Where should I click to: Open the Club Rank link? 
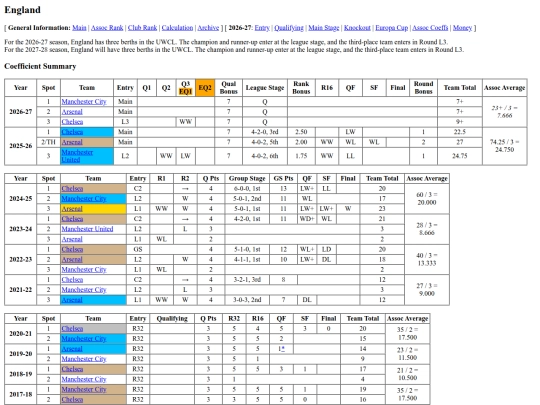pos(142,28)
